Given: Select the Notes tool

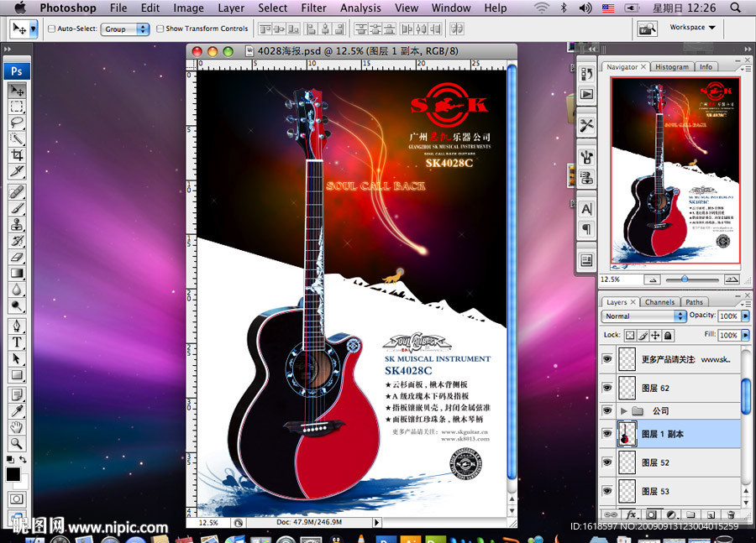Looking at the screenshot, I should [x=17, y=395].
